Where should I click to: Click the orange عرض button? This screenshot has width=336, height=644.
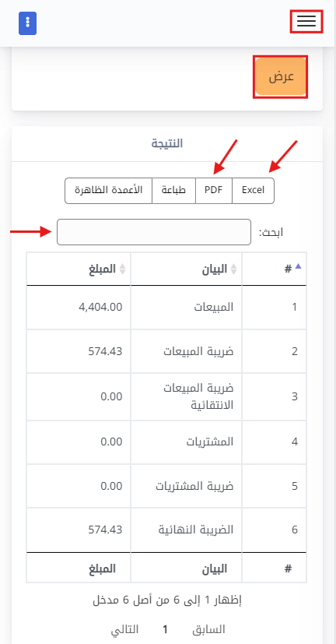point(281,77)
